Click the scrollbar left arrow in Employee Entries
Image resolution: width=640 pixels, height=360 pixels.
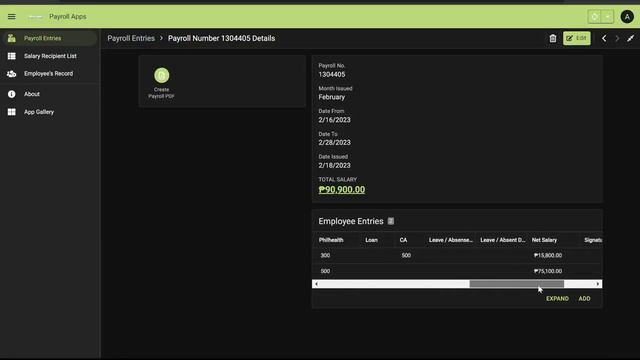(x=316, y=284)
